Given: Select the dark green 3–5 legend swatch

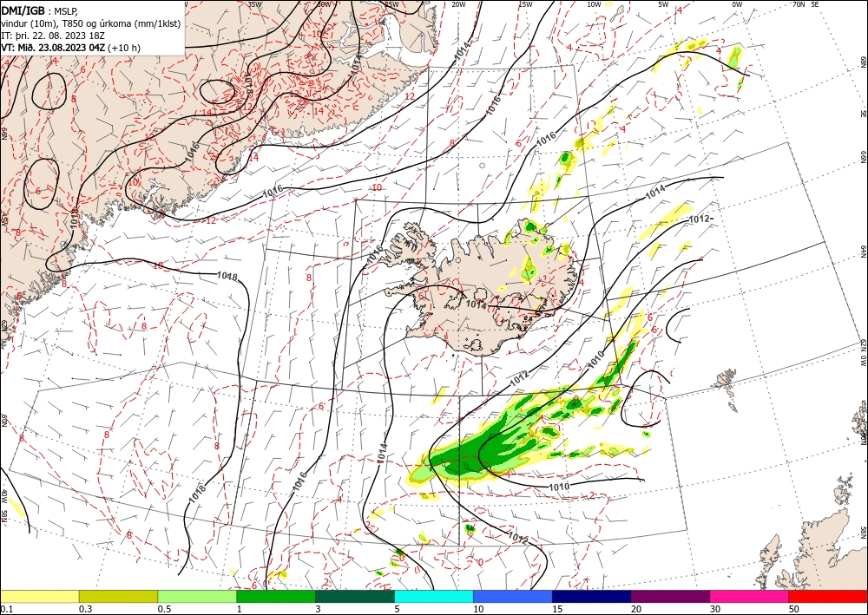Looking at the screenshot, I should [355, 596].
